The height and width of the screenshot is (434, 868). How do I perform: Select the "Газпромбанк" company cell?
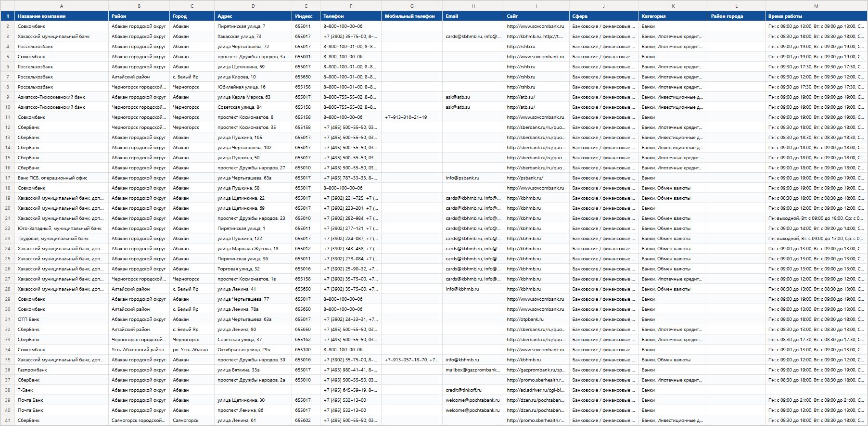(x=62, y=370)
